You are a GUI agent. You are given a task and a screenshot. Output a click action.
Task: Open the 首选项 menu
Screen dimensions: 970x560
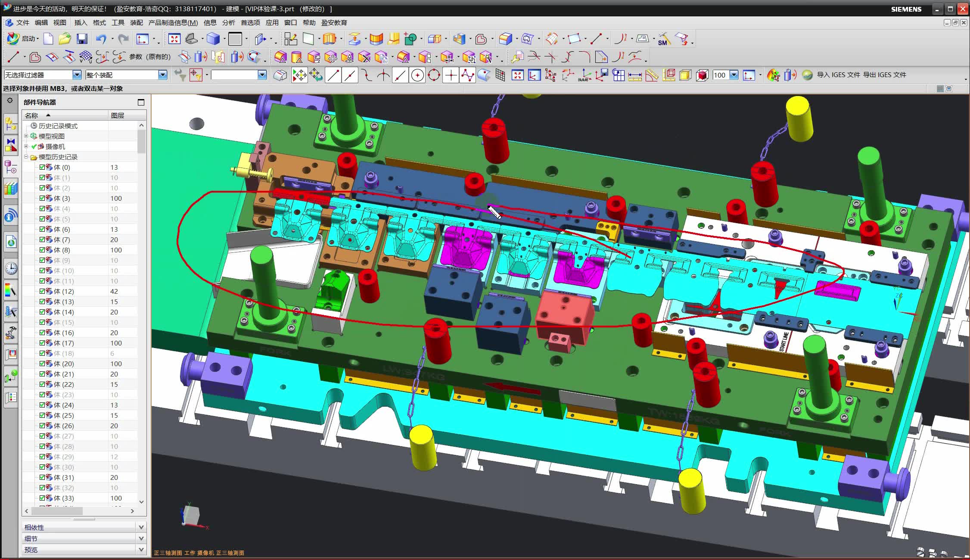pyautogui.click(x=250, y=22)
